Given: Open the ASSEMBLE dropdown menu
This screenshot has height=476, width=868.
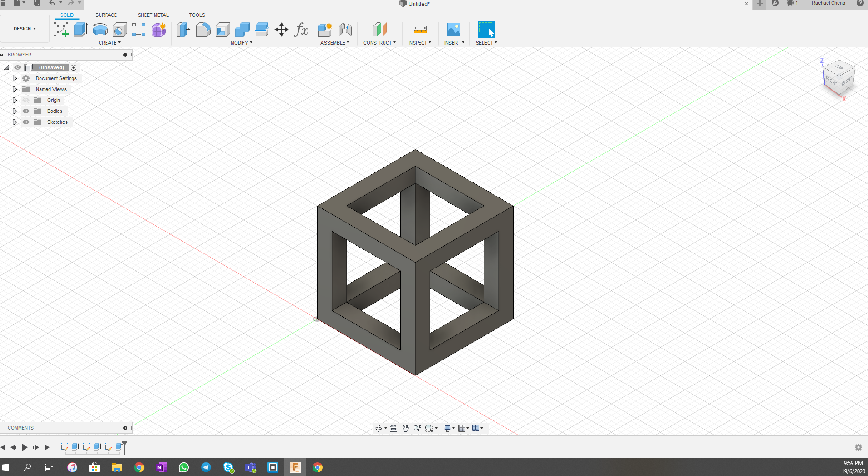Looking at the screenshot, I should click(335, 43).
